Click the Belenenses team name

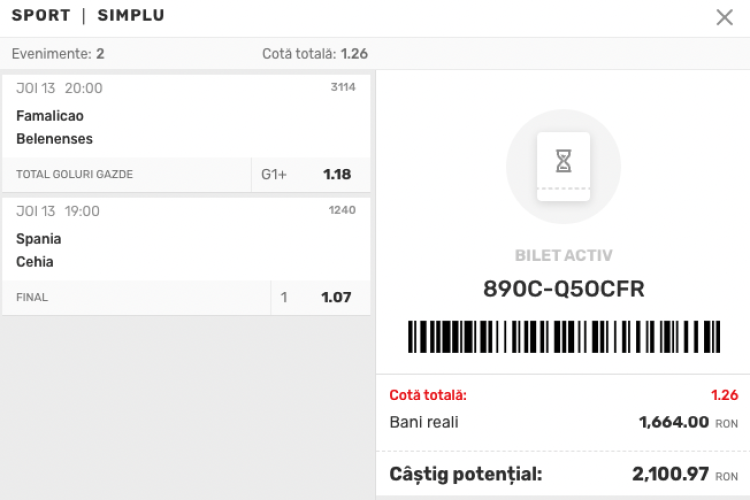[55, 139]
